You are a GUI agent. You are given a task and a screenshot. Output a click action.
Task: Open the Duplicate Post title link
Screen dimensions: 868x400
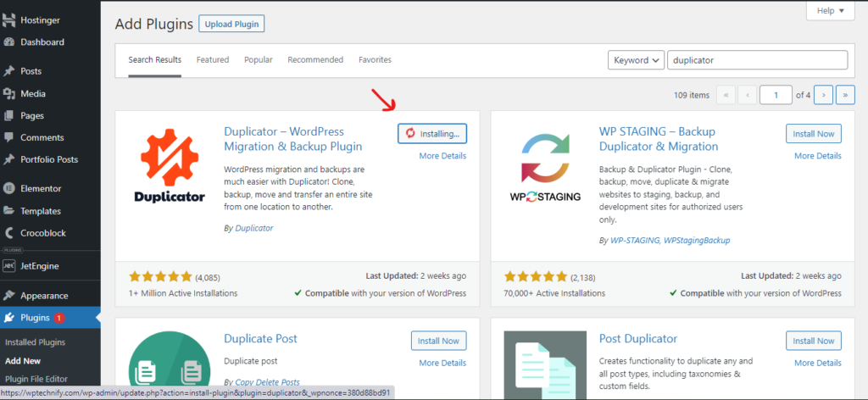click(x=261, y=339)
